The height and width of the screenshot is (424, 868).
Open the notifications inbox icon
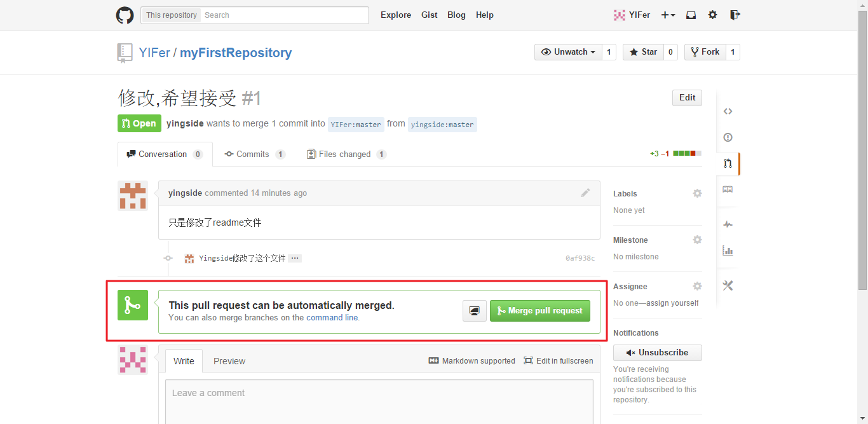[x=691, y=15]
